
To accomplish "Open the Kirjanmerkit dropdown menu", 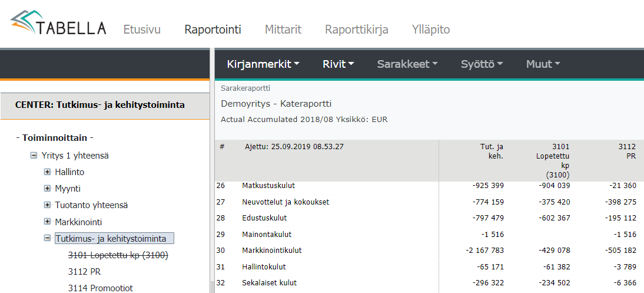I will coord(263,64).
